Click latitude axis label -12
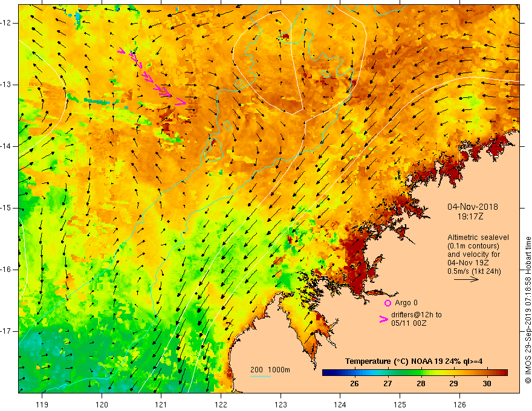The image size is (532, 411). click(7, 23)
